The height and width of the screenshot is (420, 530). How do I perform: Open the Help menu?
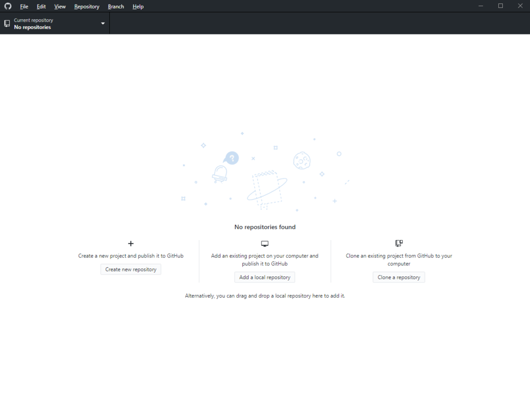click(x=138, y=6)
